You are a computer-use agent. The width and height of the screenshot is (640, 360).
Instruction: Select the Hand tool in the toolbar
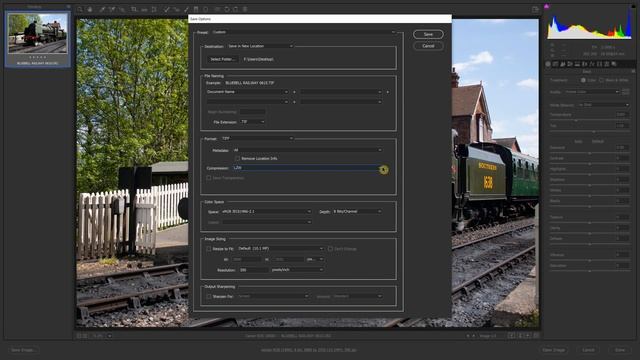(90, 9)
